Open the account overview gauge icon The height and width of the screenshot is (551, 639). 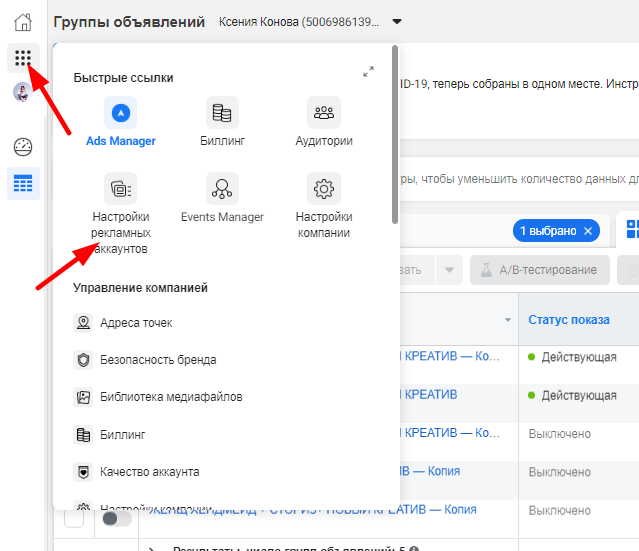click(23, 147)
